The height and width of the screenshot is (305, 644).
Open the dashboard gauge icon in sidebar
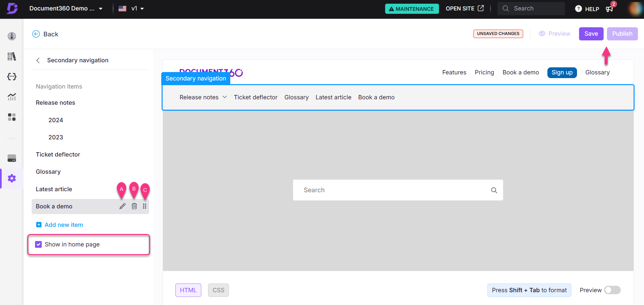[12, 36]
